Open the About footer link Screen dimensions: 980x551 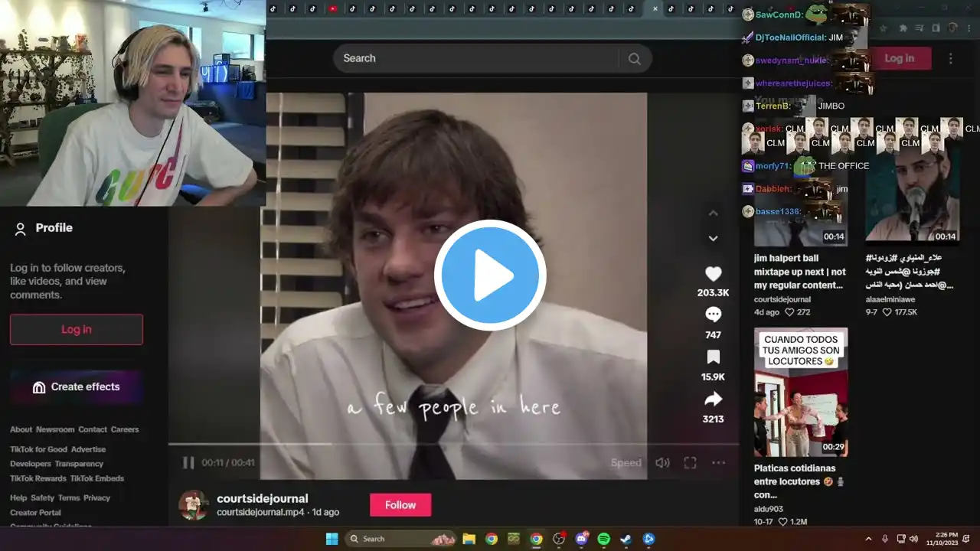click(21, 429)
